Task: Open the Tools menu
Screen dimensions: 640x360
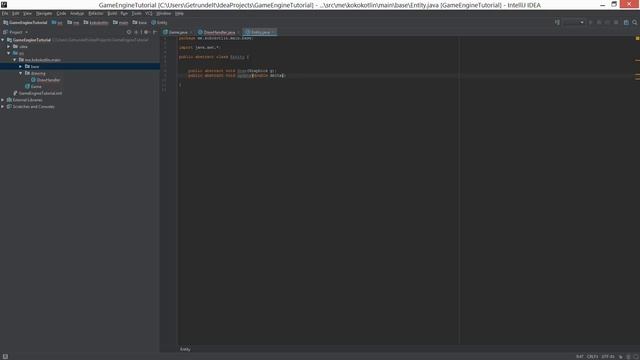Action: [x=136, y=13]
